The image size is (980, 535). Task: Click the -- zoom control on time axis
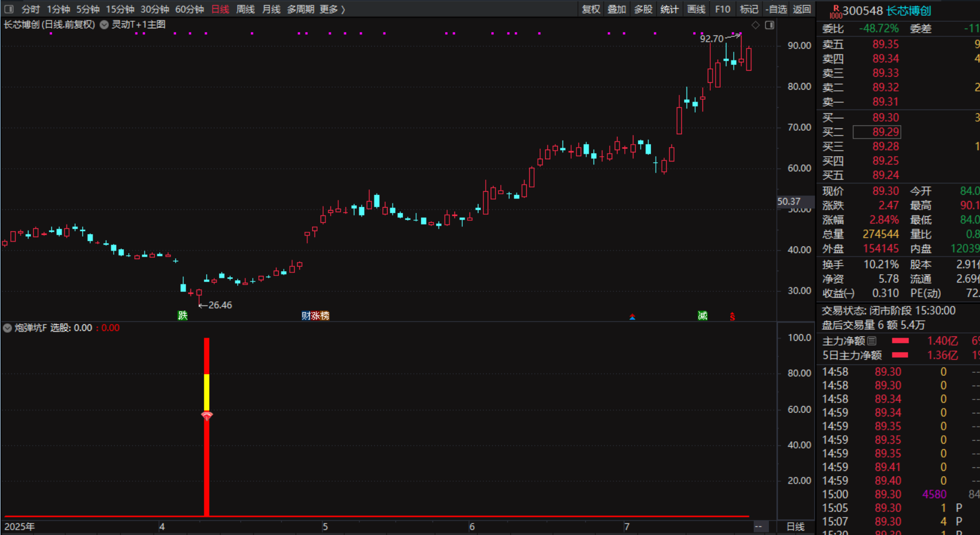pos(759,527)
